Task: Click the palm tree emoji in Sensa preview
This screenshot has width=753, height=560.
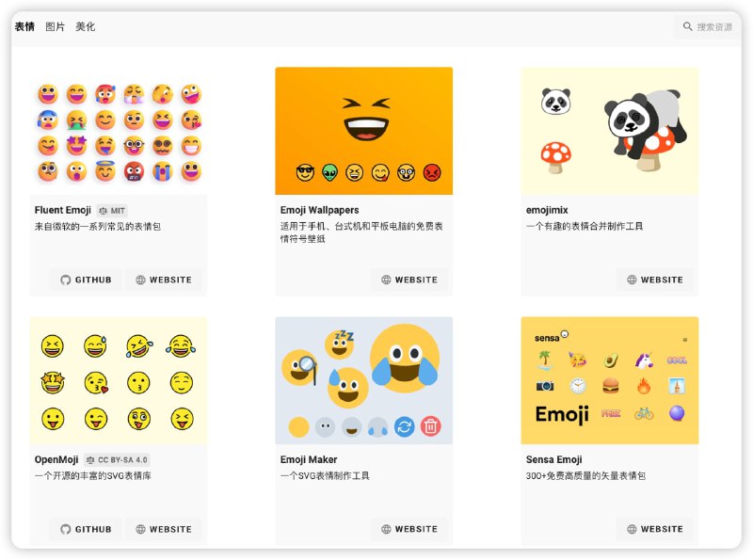Action: 545,360
